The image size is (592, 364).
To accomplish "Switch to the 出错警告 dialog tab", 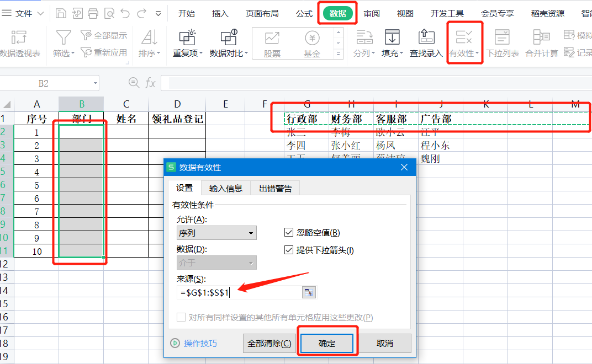I will (x=275, y=188).
